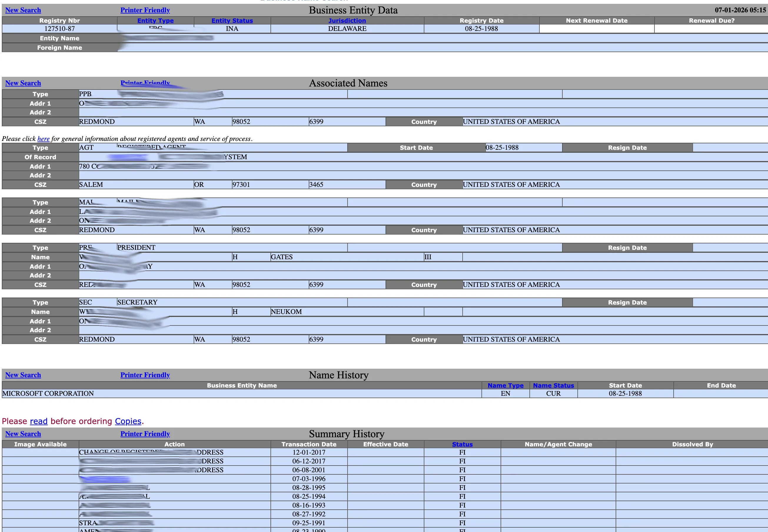
Task: Click New Search in Name History header
Action: coord(23,375)
